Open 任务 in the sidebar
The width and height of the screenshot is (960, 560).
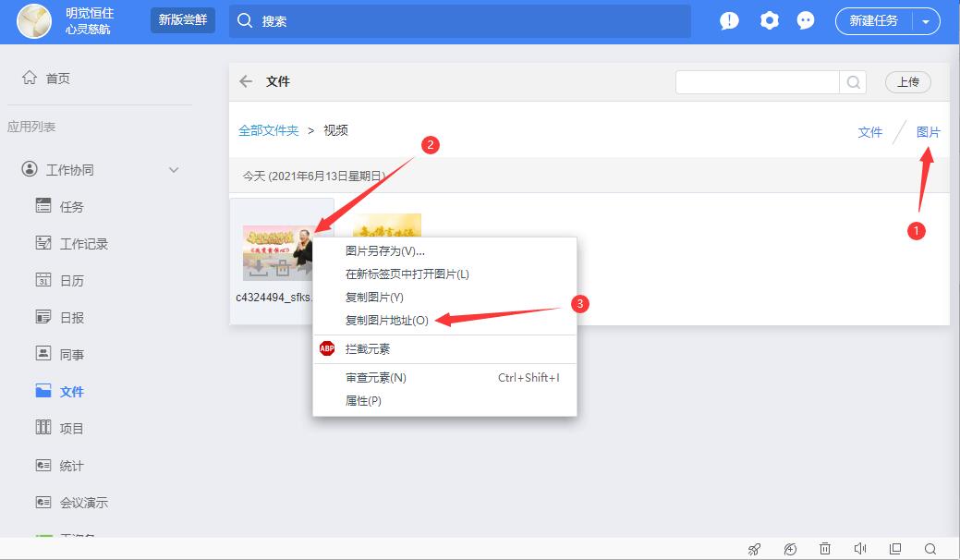[72, 208]
